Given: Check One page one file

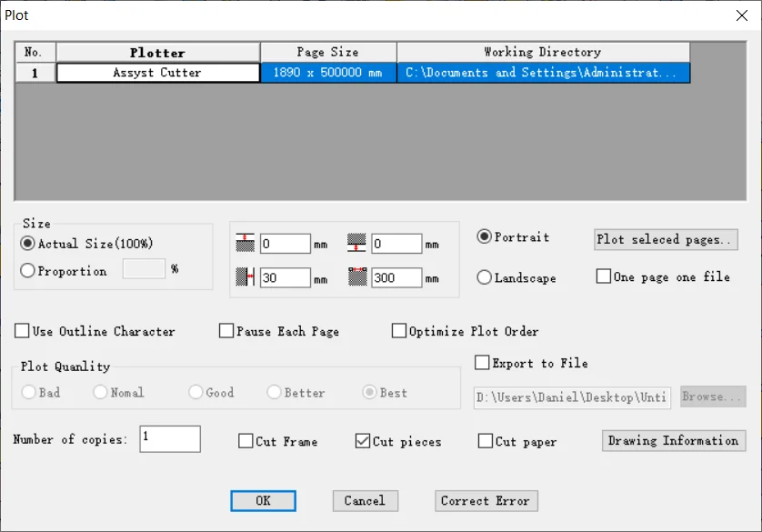Looking at the screenshot, I should point(604,276).
